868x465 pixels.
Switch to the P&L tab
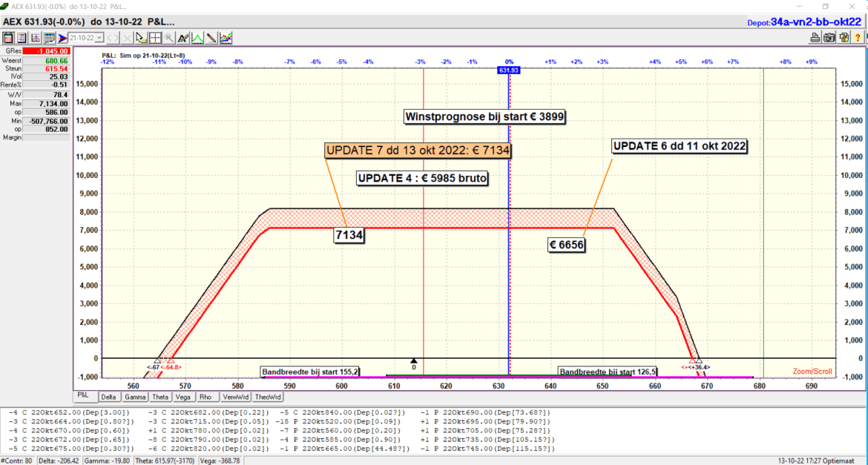(x=85, y=396)
